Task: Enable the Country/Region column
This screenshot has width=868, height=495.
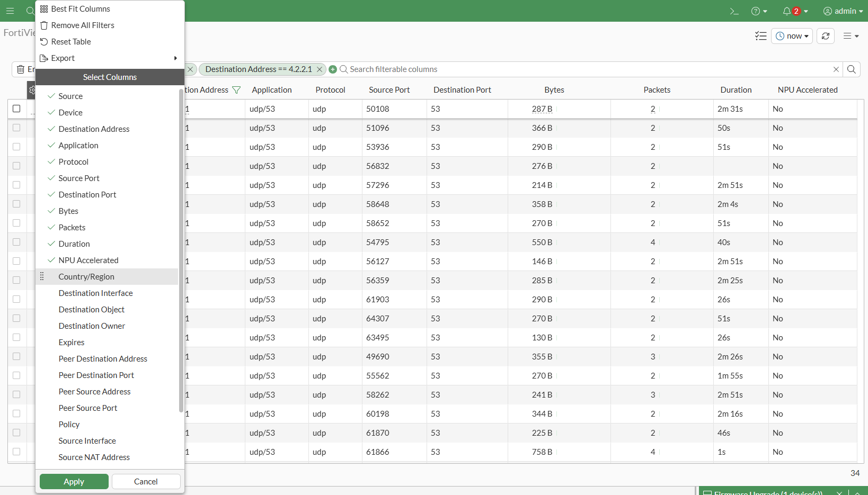Action: [x=86, y=277]
